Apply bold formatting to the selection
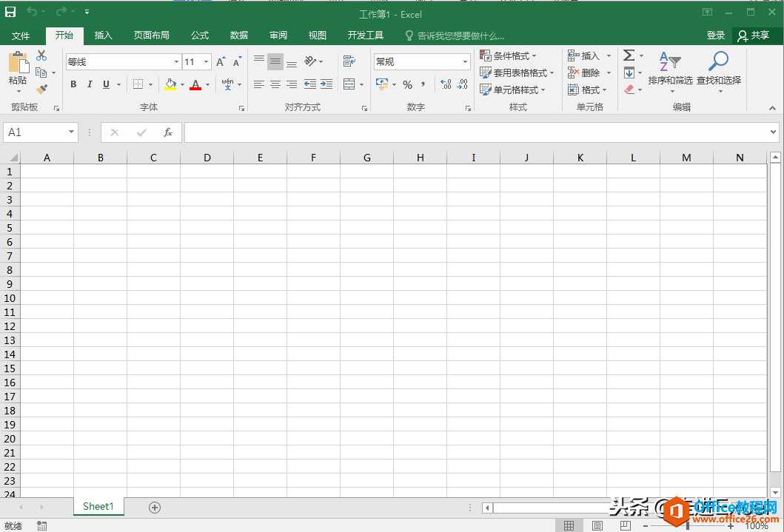The height and width of the screenshot is (532, 784). (73, 84)
